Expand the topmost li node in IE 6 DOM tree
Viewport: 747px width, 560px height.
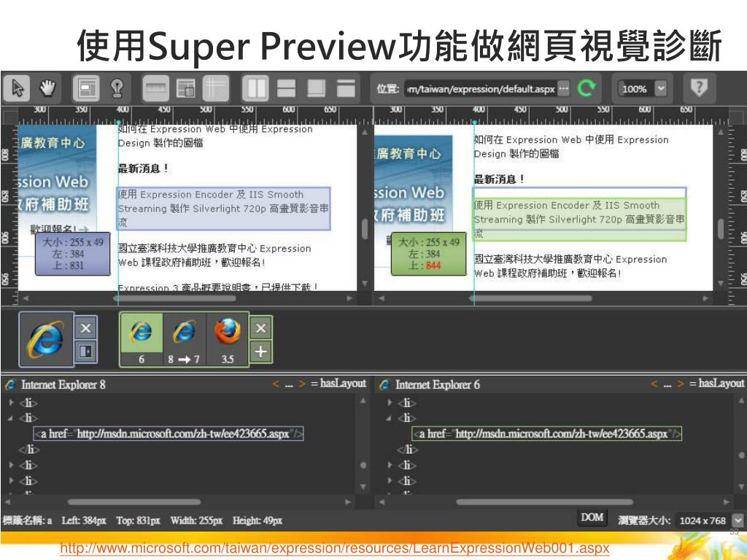(390, 402)
